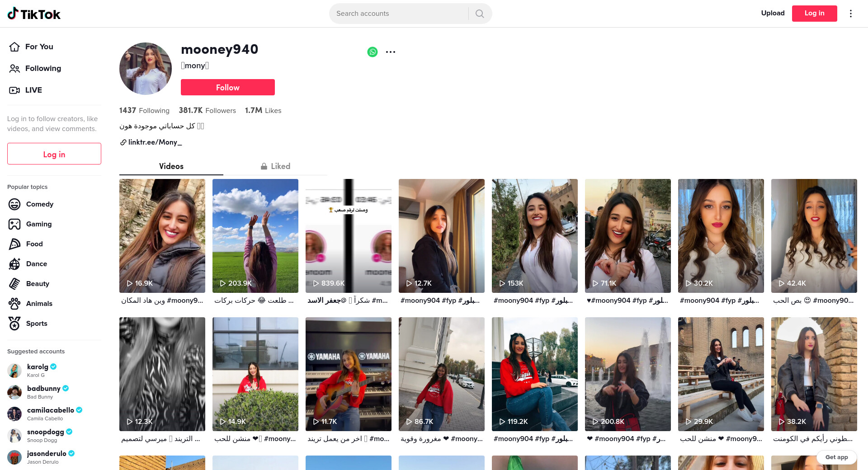Click the Get app button

(x=836, y=457)
